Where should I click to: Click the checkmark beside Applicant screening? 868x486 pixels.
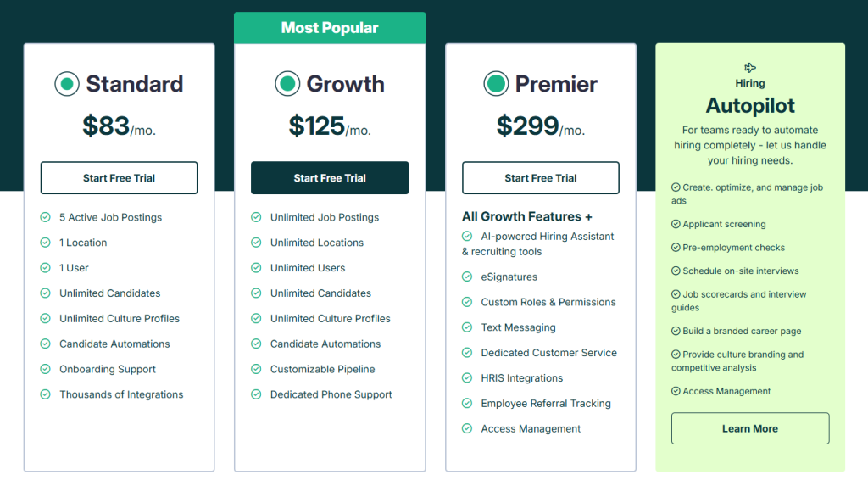pos(676,225)
